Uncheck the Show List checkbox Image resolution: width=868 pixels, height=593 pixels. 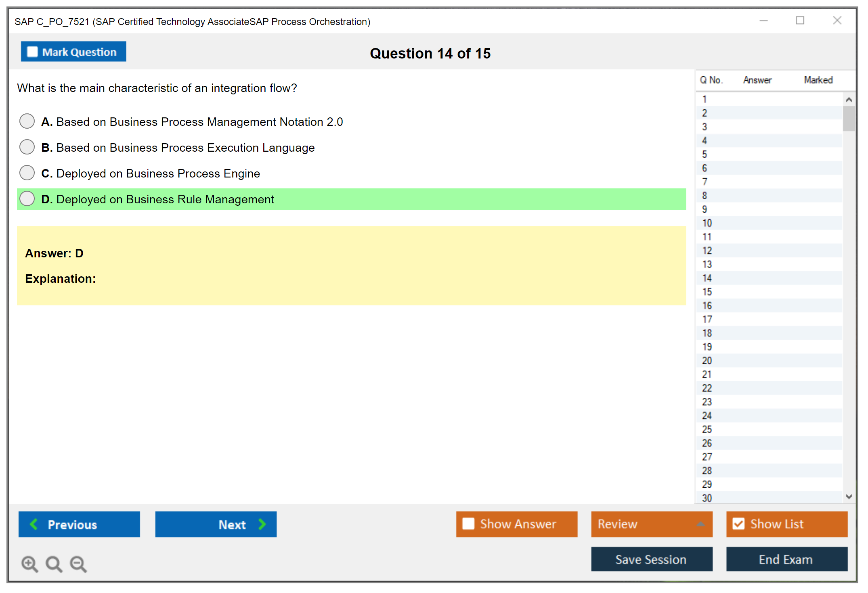(738, 524)
